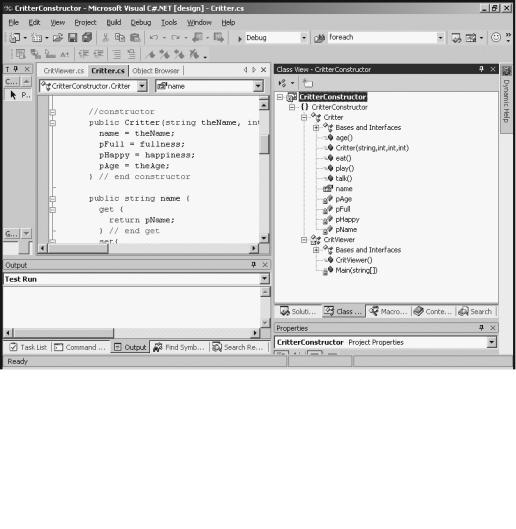Click the code editor horizontal scrollbar thumb

coord(78,248)
